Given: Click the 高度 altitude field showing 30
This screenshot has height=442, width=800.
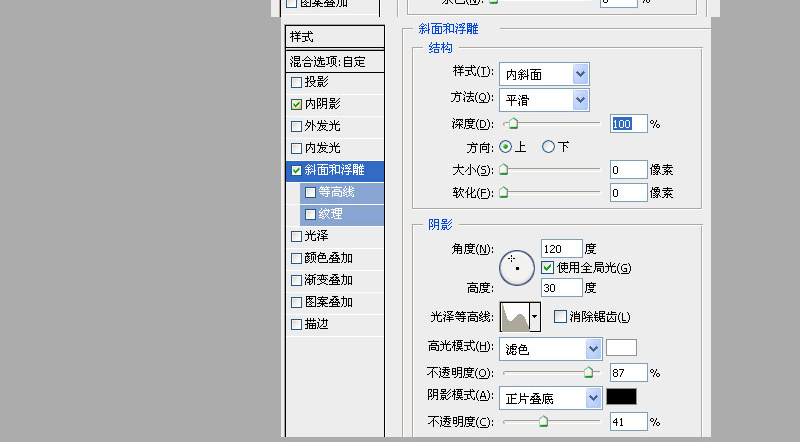Looking at the screenshot, I should point(561,288).
